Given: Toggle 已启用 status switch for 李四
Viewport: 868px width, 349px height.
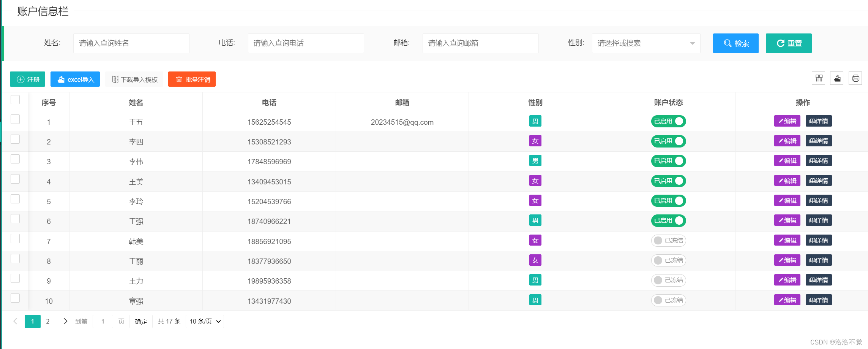Looking at the screenshot, I should tap(668, 141).
